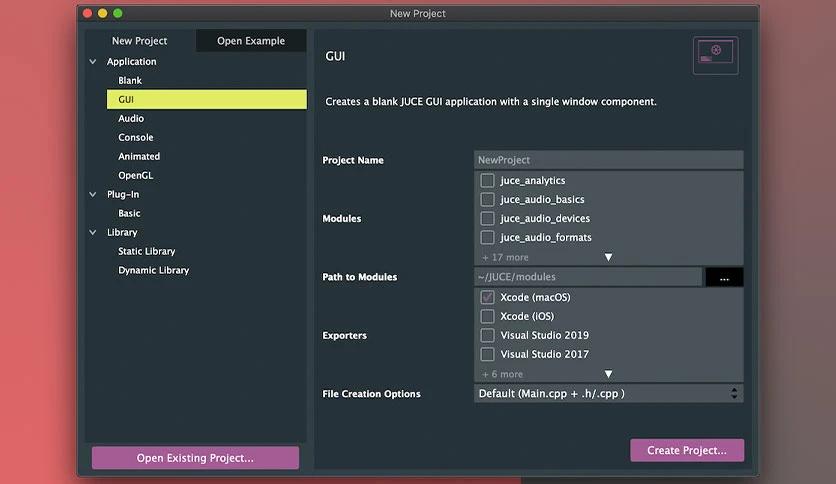The width and height of the screenshot is (836, 484).
Task: Click the Plug-In tree heading
Action: click(123, 195)
